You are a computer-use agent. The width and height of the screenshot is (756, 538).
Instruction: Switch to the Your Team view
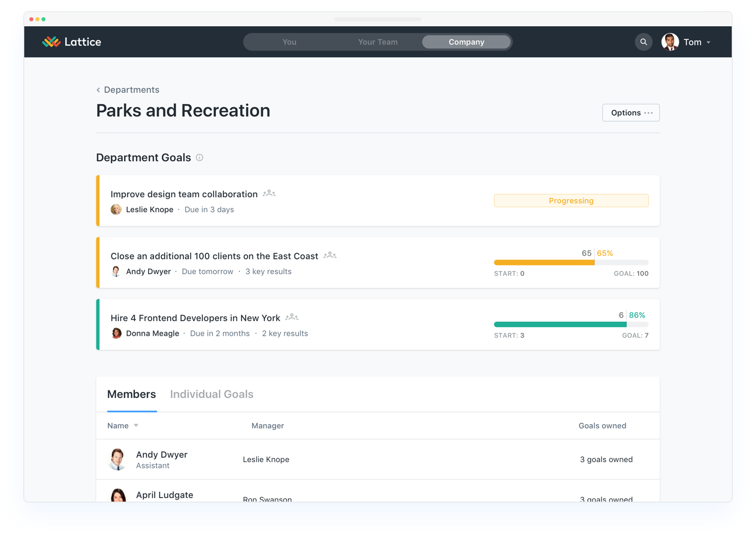click(377, 42)
